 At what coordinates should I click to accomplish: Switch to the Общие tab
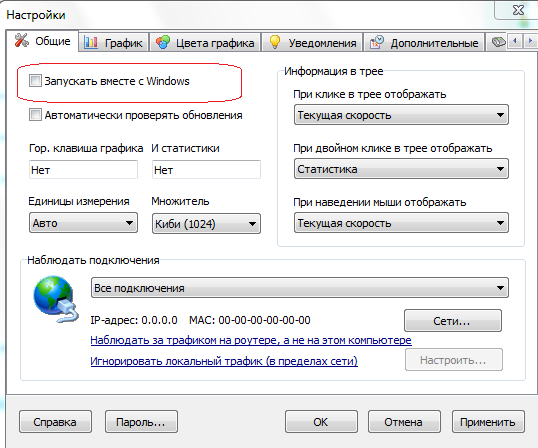[42, 41]
